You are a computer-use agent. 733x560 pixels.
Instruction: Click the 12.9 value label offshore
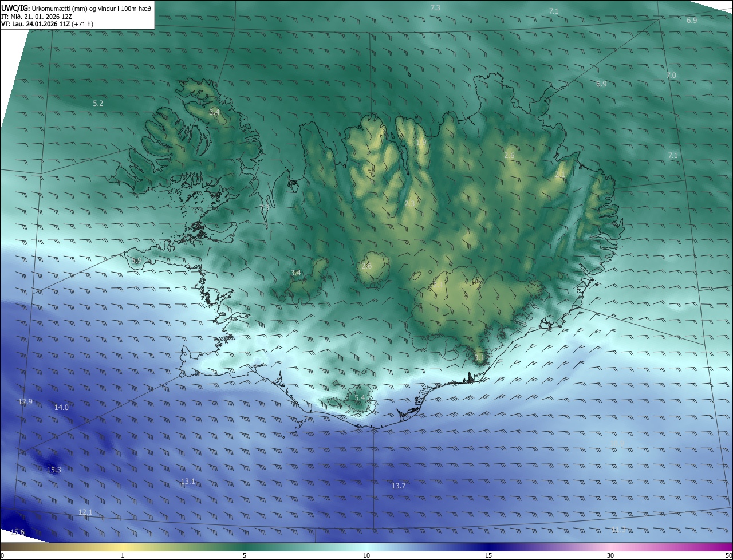pyautogui.click(x=25, y=402)
